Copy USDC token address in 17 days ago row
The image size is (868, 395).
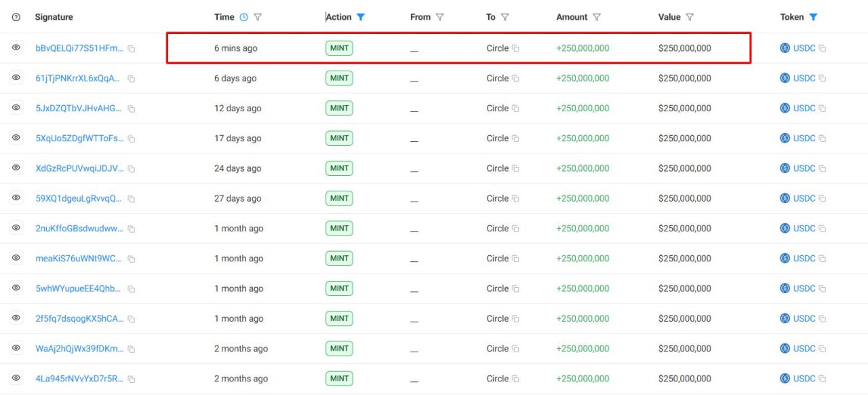coord(822,138)
